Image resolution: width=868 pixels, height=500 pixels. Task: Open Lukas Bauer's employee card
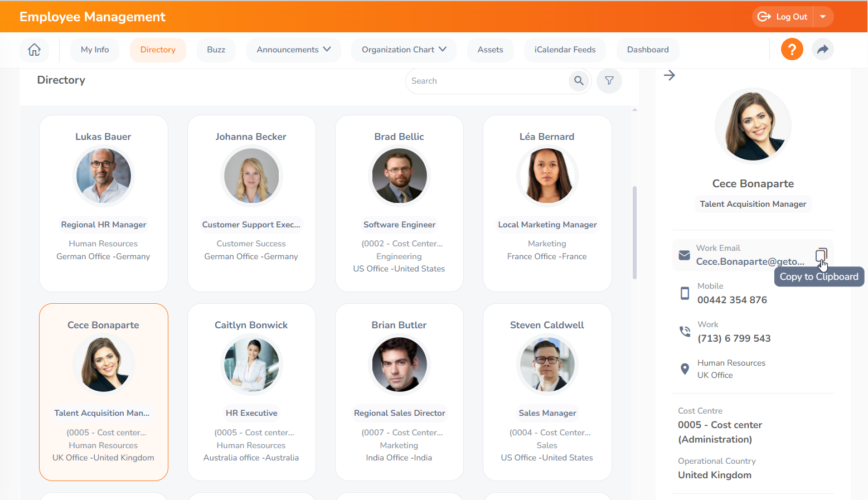click(104, 203)
